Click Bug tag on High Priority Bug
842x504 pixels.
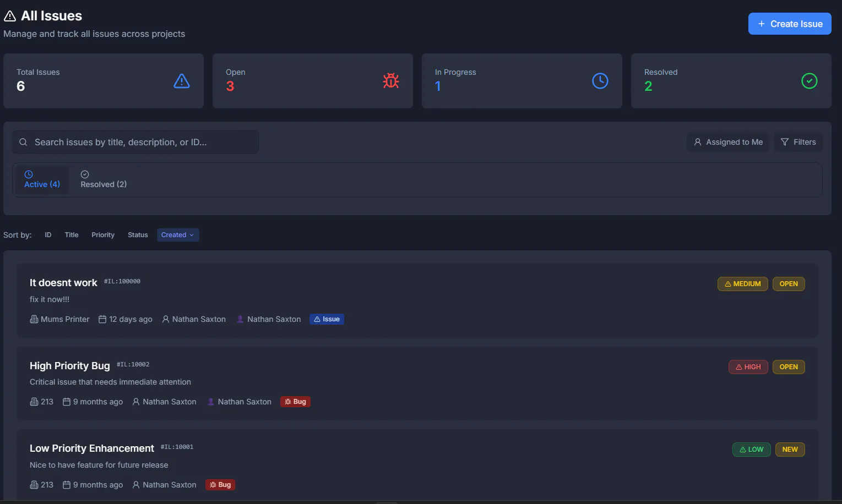tap(295, 402)
